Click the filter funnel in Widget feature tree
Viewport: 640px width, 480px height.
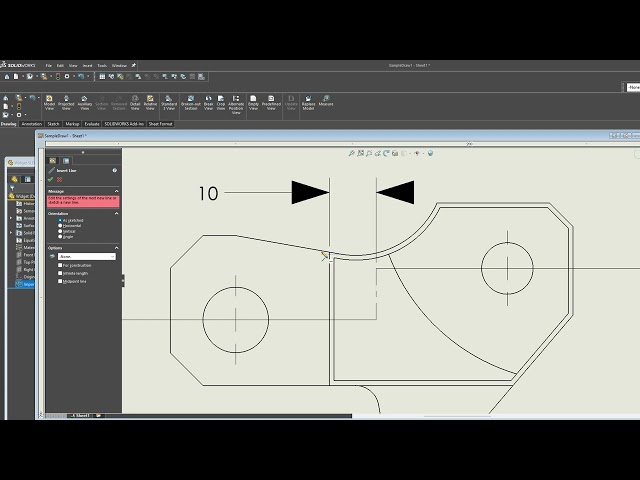(x=12, y=188)
